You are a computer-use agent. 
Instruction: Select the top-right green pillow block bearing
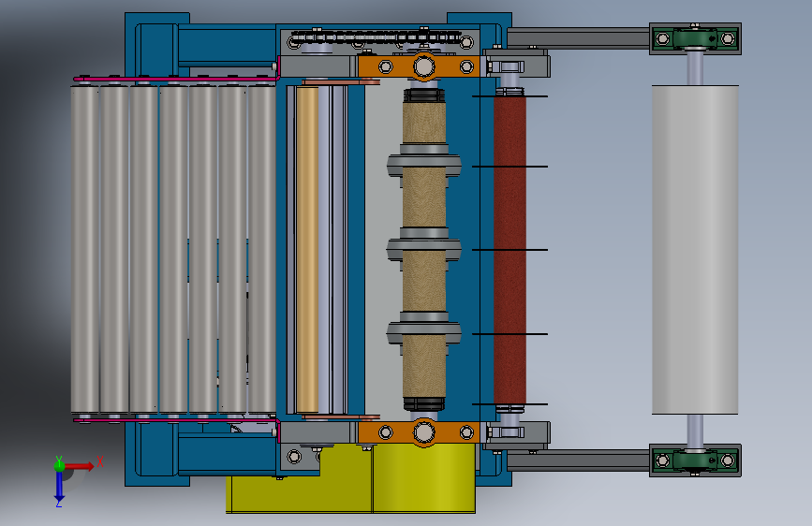[695, 38]
